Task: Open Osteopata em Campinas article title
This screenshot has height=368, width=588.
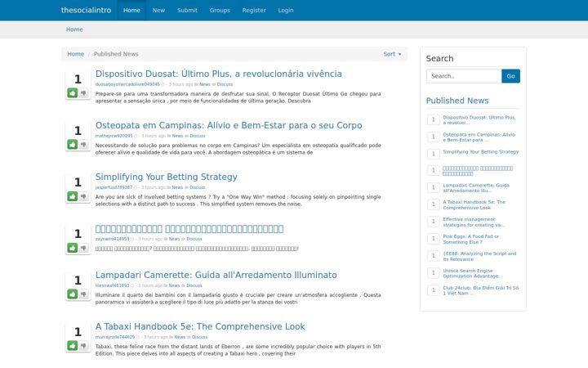Action: pos(229,125)
